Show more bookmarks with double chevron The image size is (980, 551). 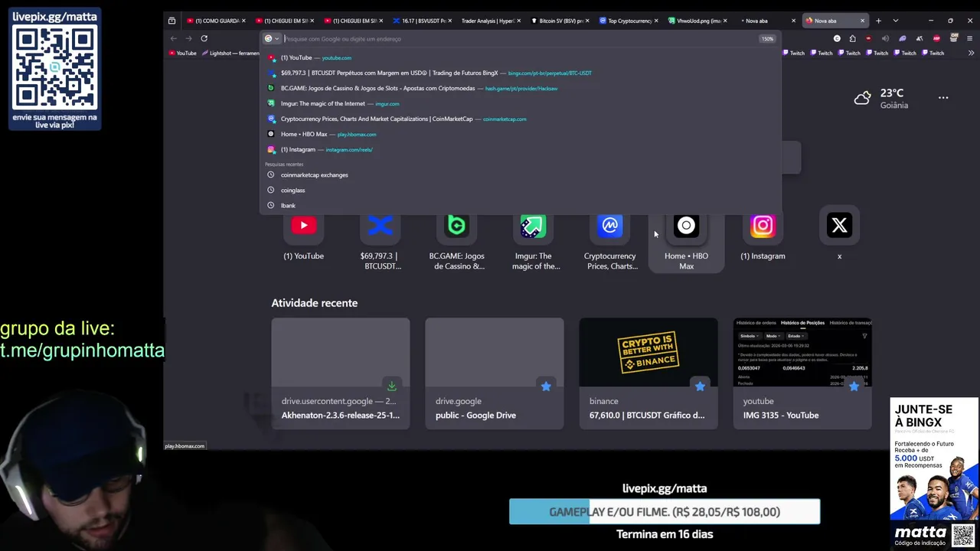971,53
